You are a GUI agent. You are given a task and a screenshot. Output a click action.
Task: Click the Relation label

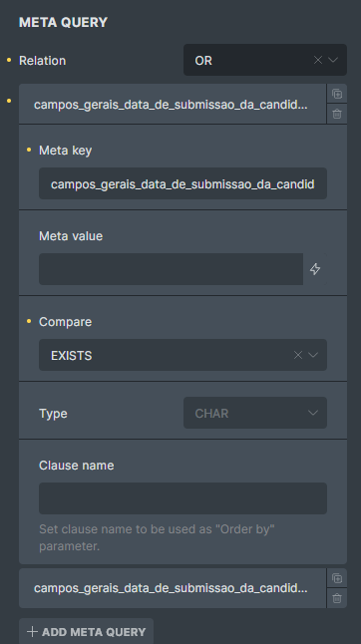pyautogui.click(x=42, y=61)
